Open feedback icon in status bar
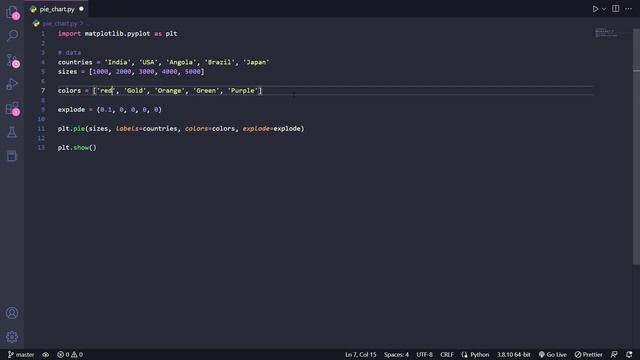The width and height of the screenshot is (640, 360). click(614, 355)
